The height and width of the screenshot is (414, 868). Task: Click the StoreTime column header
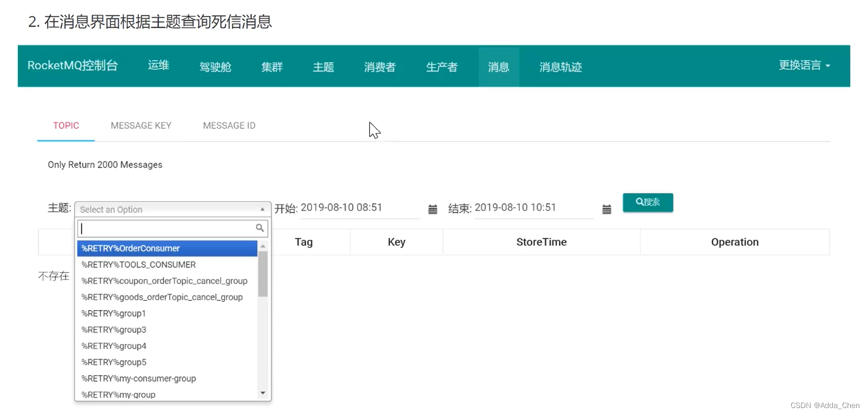click(541, 242)
